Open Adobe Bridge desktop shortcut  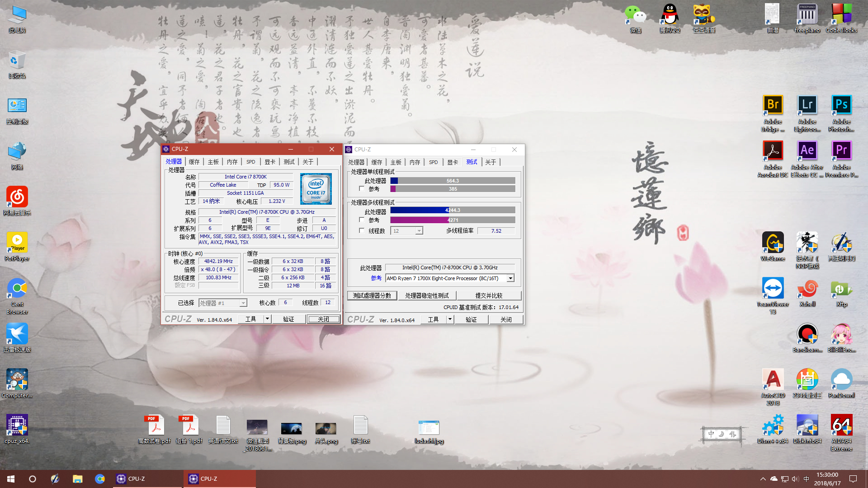point(773,114)
